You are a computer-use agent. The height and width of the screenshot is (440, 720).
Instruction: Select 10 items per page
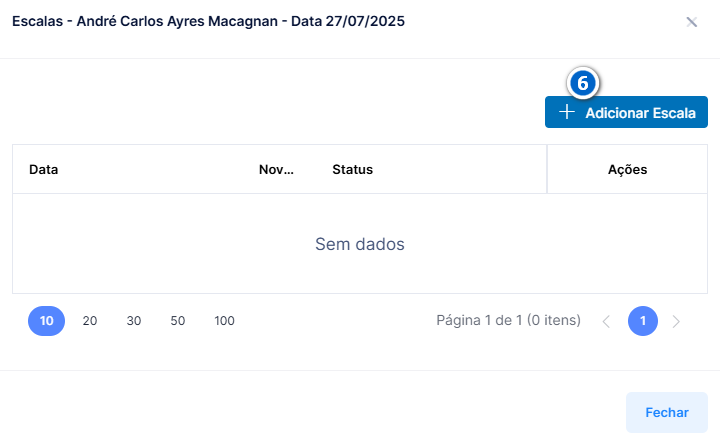(x=46, y=321)
